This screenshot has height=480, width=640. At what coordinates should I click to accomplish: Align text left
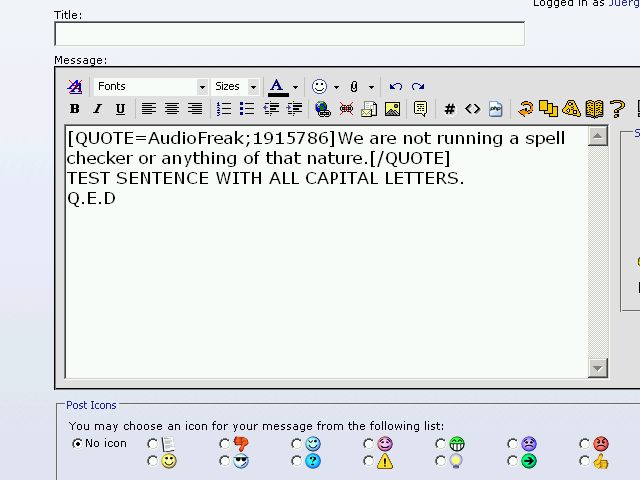point(149,109)
